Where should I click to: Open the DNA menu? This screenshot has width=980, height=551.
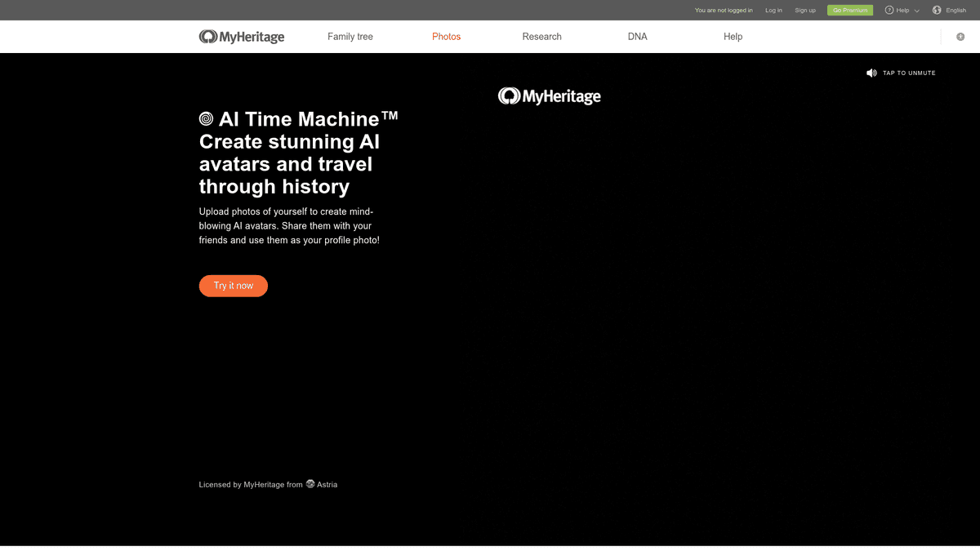coord(638,37)
